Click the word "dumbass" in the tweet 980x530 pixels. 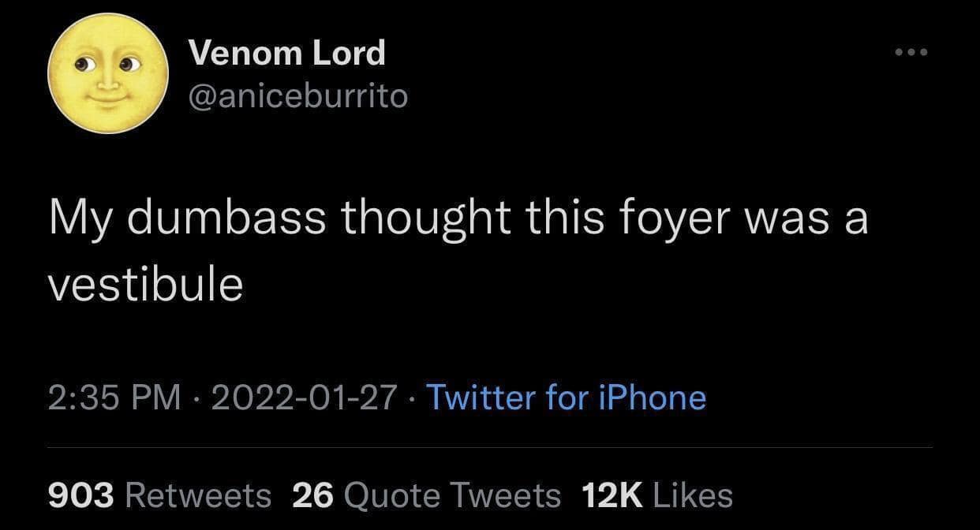[x=226, y=218]
